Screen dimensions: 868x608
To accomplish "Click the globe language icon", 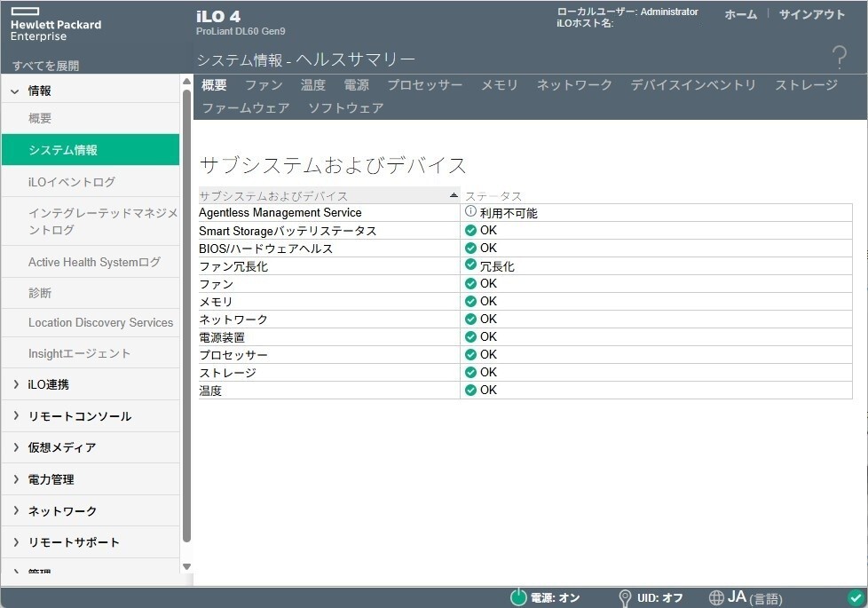I will pos(717,597).
